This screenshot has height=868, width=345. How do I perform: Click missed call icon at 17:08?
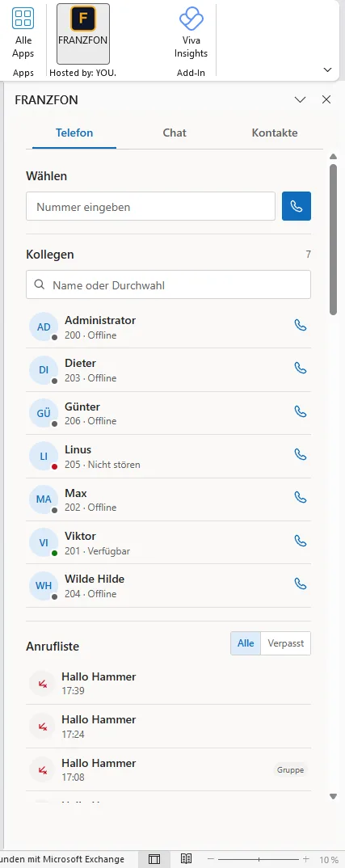pos(43,770)
